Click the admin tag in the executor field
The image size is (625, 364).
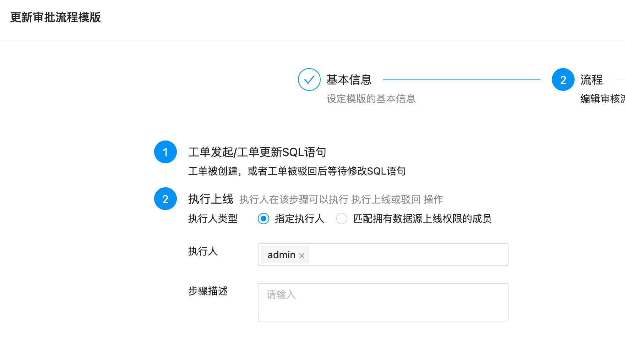click(281, 255)
